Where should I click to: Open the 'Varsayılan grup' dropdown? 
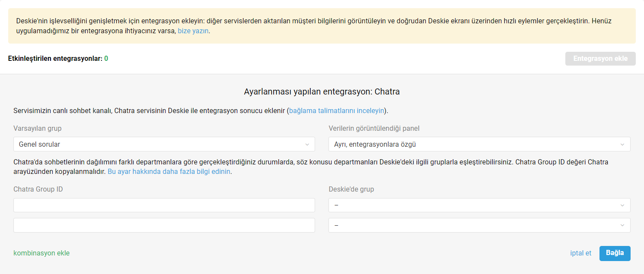pyautogui.click(x=164, y=144)
